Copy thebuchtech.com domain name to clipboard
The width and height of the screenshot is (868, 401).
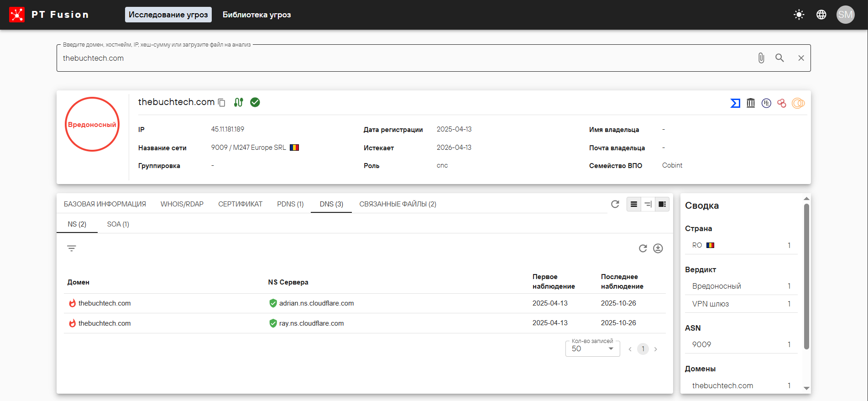[x=222, y=103]
